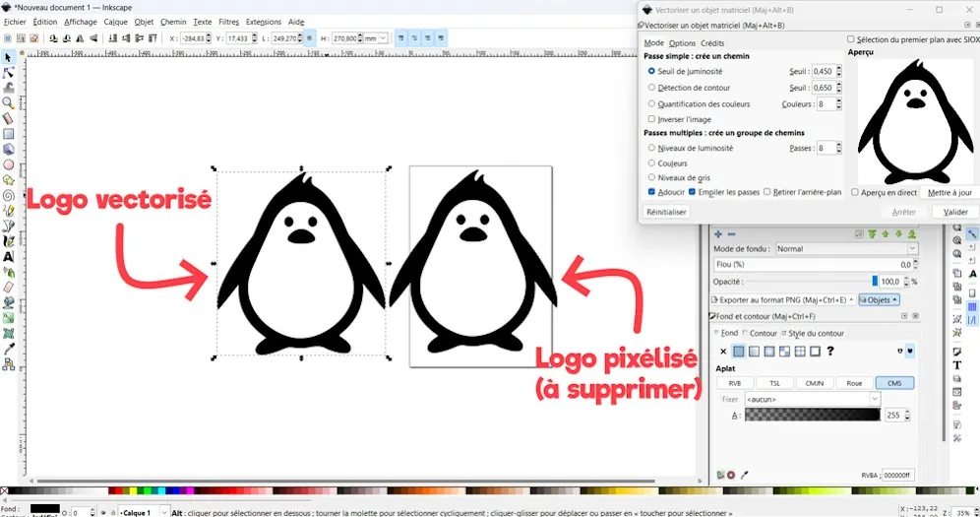Select the Zoom magnifier tool
Screen dimensions: 980x517
coord(8,103)
